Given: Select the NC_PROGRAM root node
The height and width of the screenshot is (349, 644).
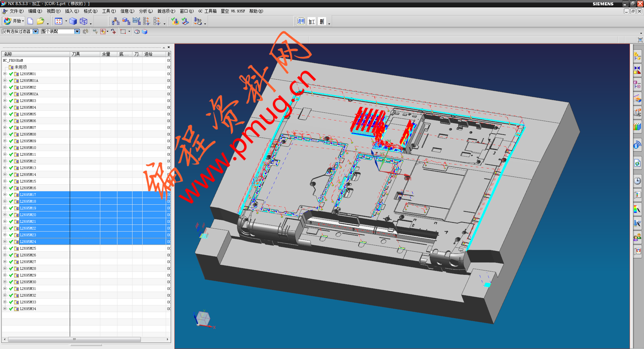Looking at the screenshot, I should tap(13, 60).
